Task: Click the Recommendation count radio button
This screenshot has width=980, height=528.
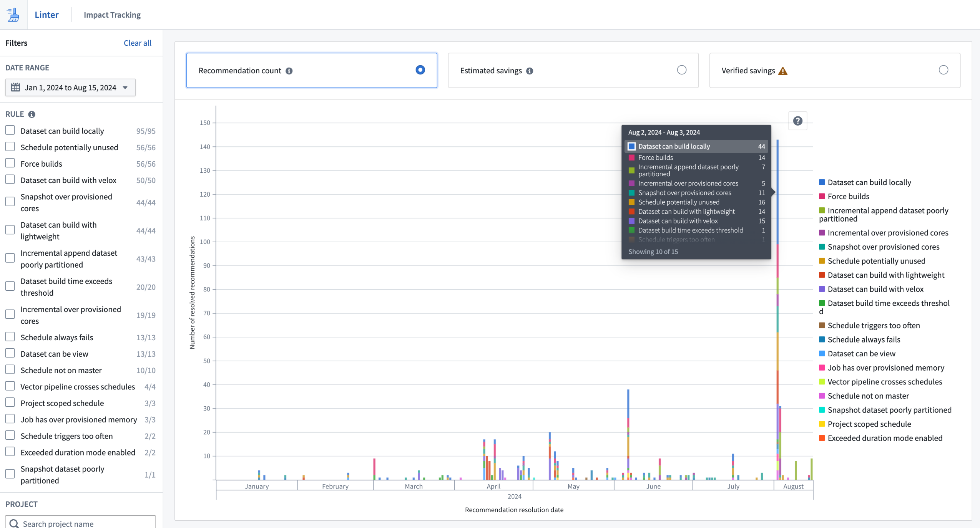Action: click(420, 70)
